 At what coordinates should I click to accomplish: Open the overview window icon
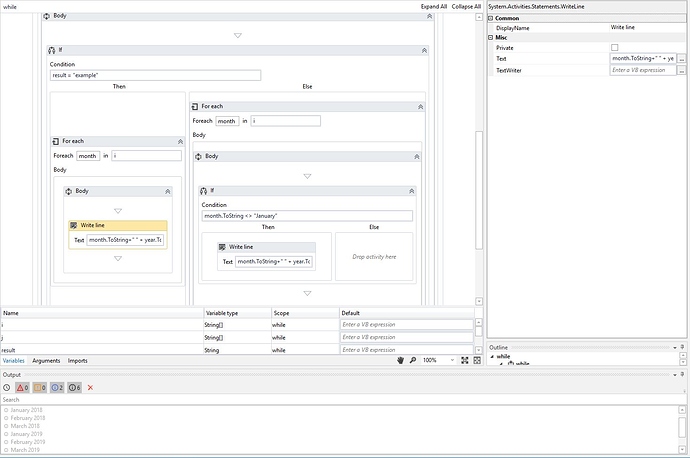477,360
